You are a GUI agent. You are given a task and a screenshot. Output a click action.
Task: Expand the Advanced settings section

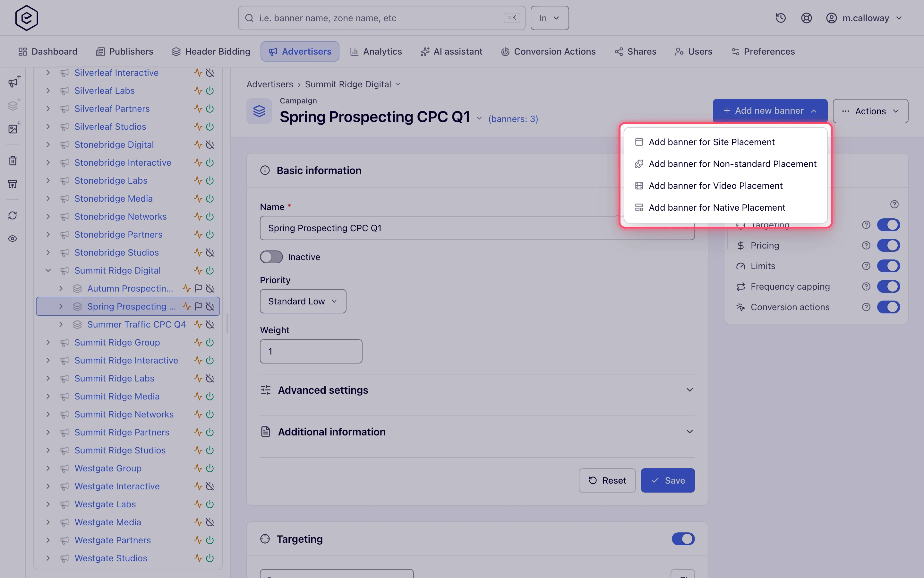tap(477, 390)
